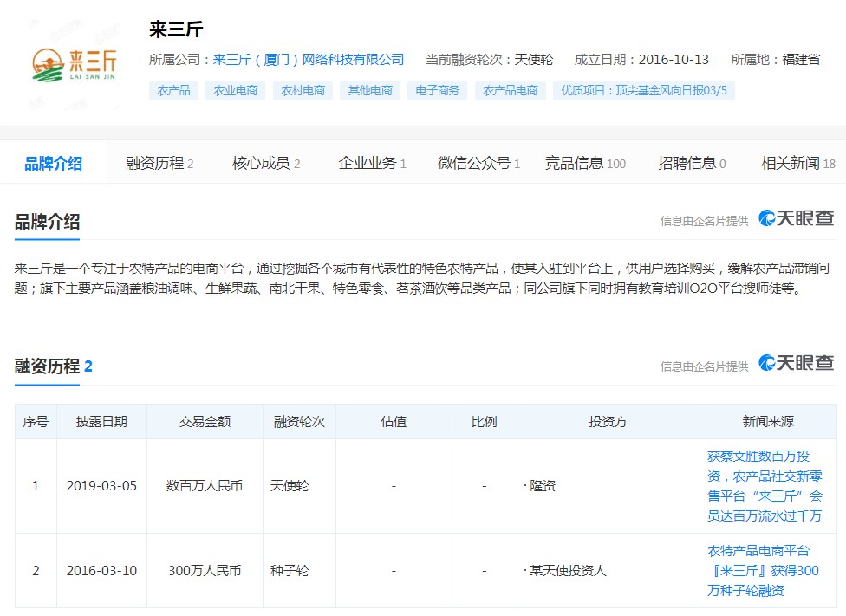The height and width of the screenshot is (616, 846).
Task: Click the 农产品 tag
Action: (x=174, y=90)
